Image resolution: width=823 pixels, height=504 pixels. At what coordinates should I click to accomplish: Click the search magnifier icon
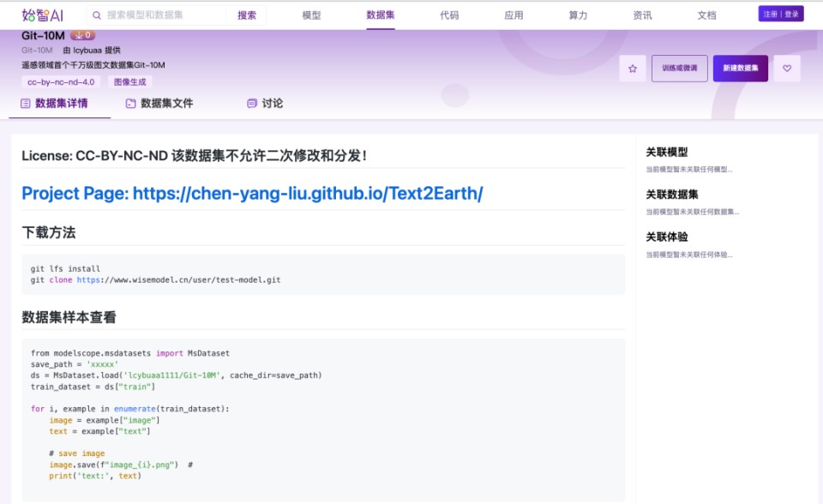tap(97, 15)
